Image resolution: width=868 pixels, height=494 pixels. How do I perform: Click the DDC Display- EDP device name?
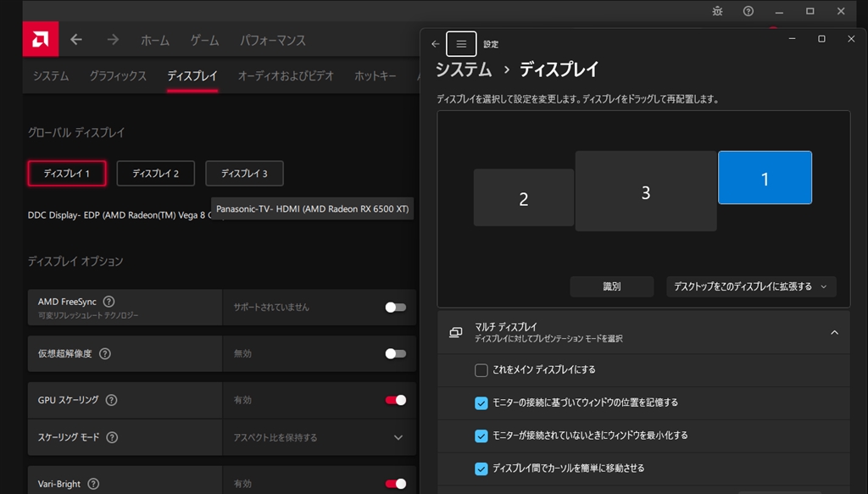[119, 215]
